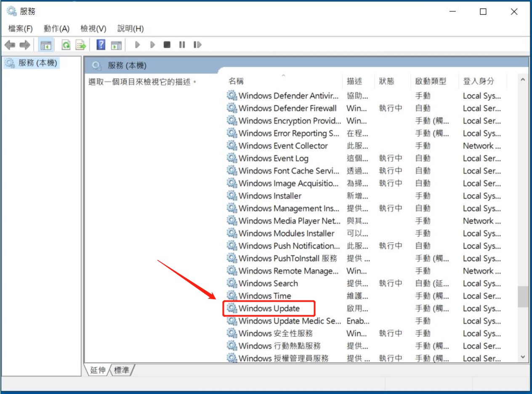Image resolution: width=532 pixels, height=394 pixels.
Task: Sort by the 狀態 column header
Action: tap(386, 81)
